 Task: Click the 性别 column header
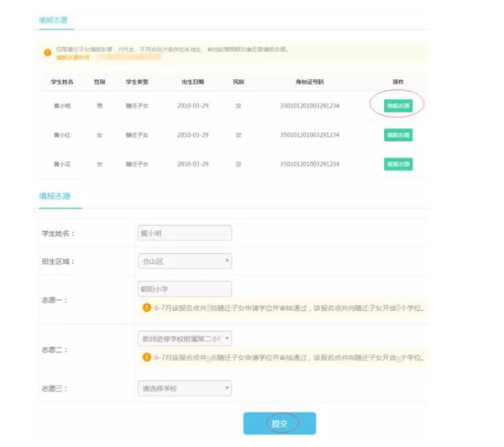[x=100, y=82]
